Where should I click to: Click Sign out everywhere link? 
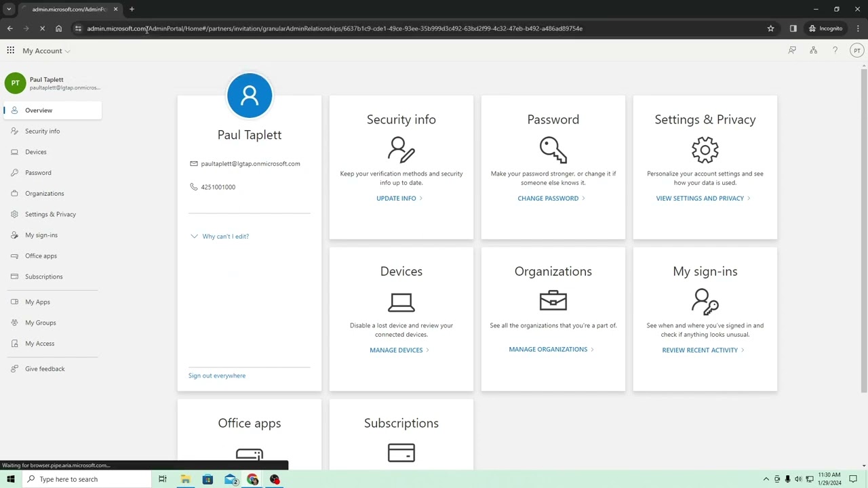217,375
